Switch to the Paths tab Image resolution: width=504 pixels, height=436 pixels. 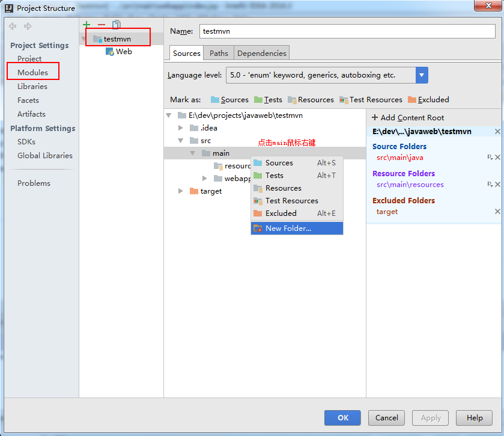coord(219,53)
